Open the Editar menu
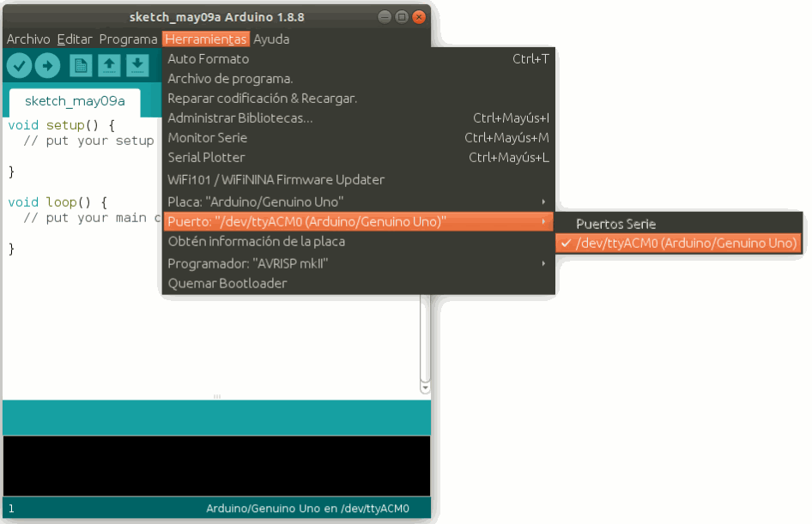Viewport: 812px width, 524px height. [x=75, y=39]
